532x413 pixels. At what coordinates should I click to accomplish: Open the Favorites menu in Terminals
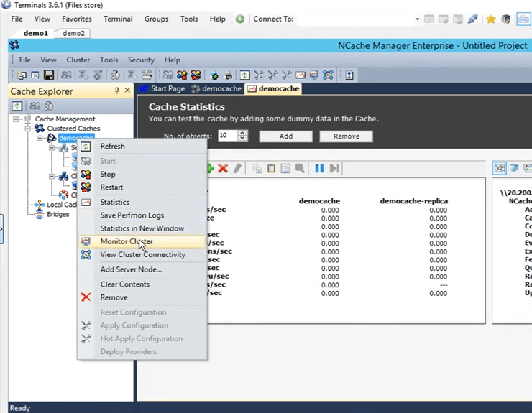[x=77, y=19]
